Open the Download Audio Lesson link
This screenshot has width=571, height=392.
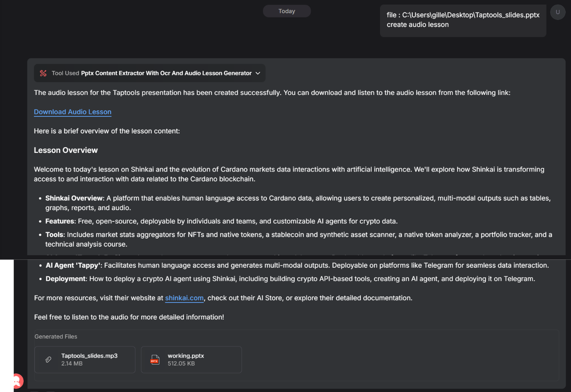coord(73,112)
